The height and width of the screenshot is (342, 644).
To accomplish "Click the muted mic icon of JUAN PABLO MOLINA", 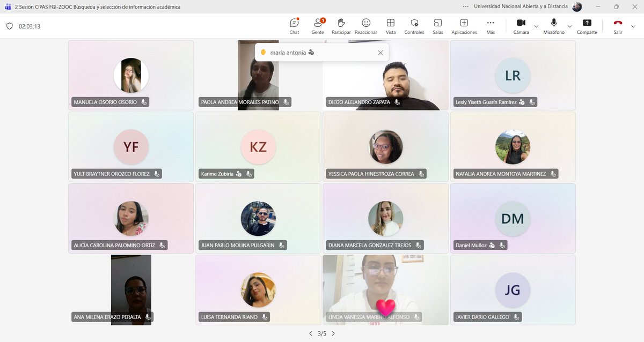I will 282,245.
